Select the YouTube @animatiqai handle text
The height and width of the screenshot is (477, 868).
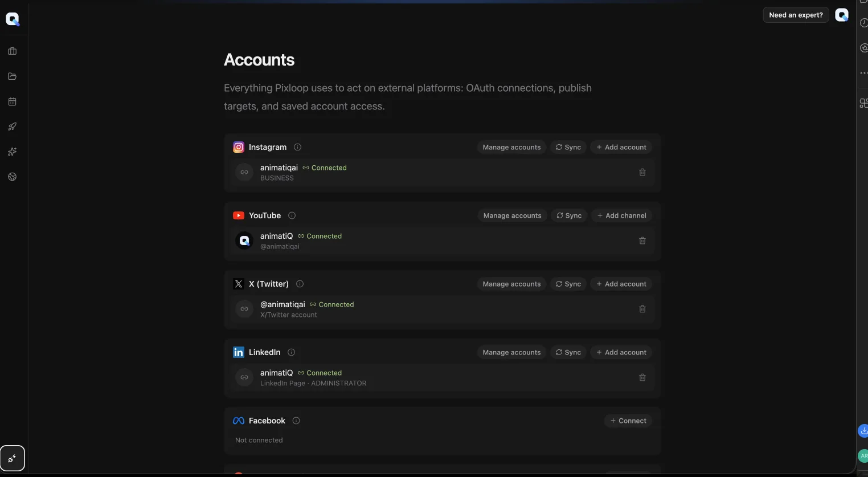point(280,246)
